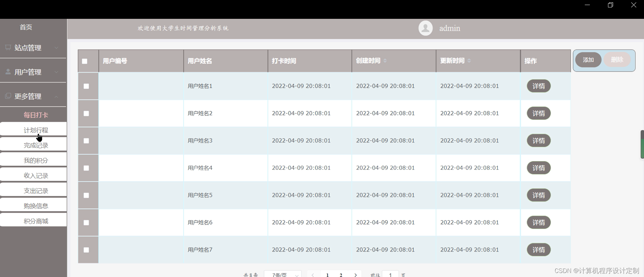Viewport: 644px width, 277px height.
Task: Minimize the window from title bar
Action: click(588, 5)
